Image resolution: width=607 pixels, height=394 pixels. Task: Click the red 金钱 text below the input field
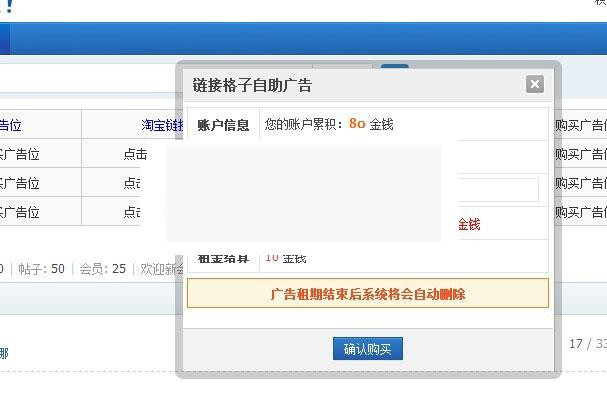(469, 224)
